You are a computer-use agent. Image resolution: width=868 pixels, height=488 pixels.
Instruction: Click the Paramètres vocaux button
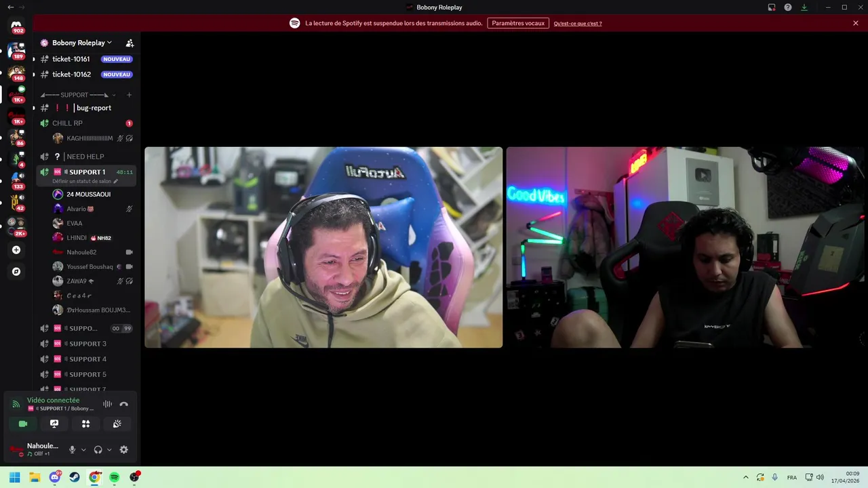click(x=518, y=23)
